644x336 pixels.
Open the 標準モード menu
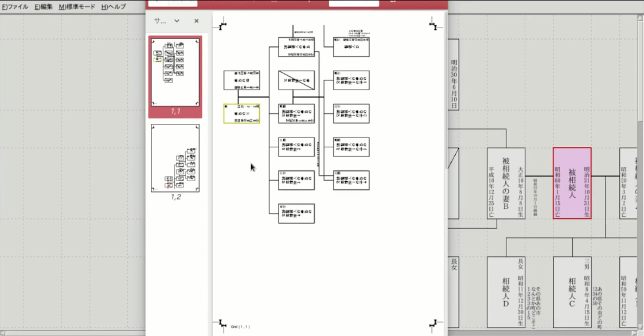[77, 7]
